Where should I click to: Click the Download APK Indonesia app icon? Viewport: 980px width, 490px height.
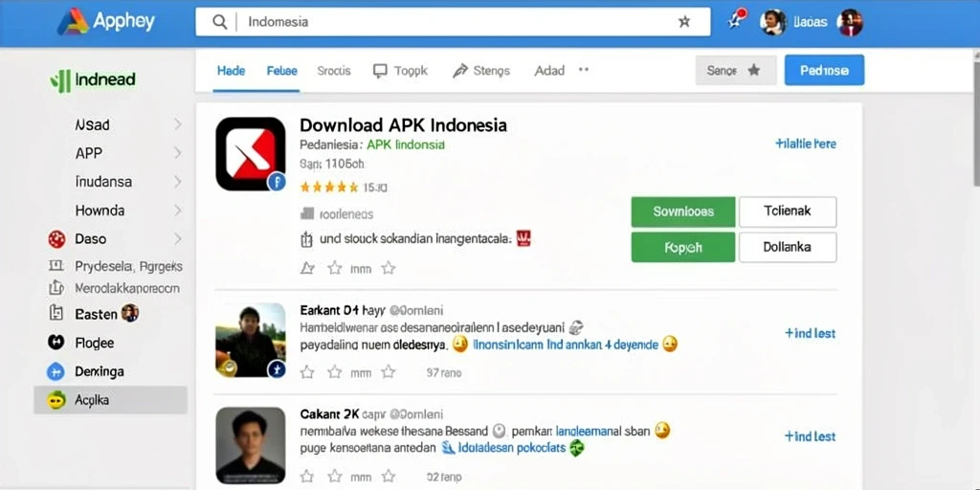251,154
